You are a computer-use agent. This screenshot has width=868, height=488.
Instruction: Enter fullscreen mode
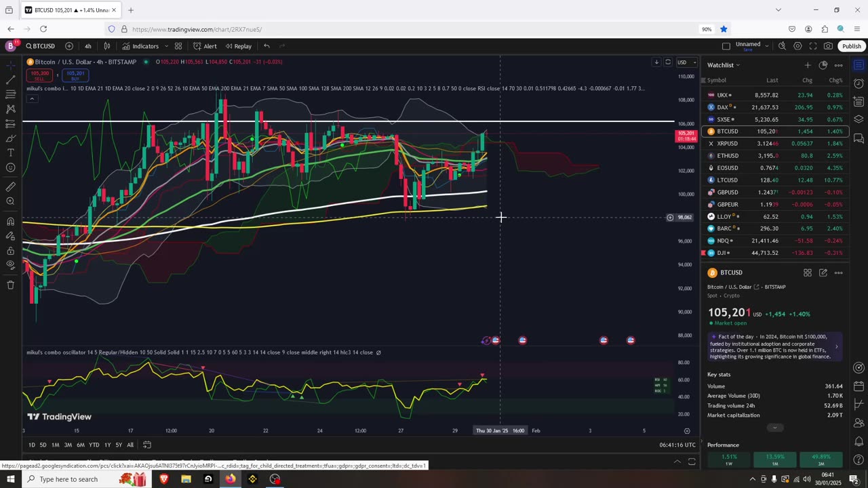812,46
